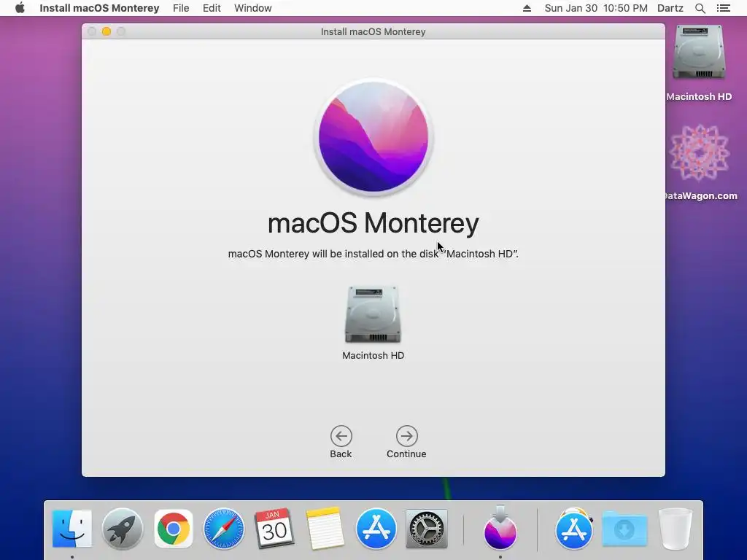The image size is (747, 560).
Task: Open Finder from the Dock
Action: point(72,529)
